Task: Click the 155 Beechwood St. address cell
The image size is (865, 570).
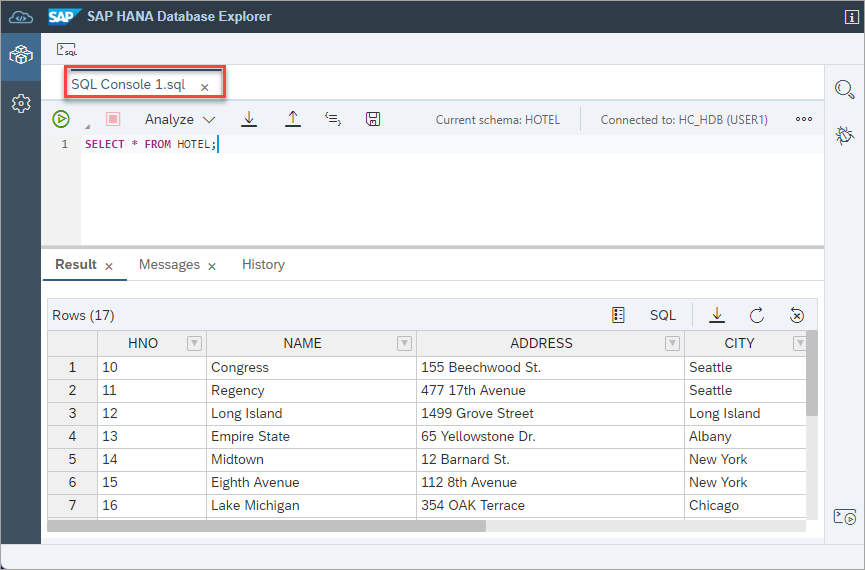Action: click(550, 367)
